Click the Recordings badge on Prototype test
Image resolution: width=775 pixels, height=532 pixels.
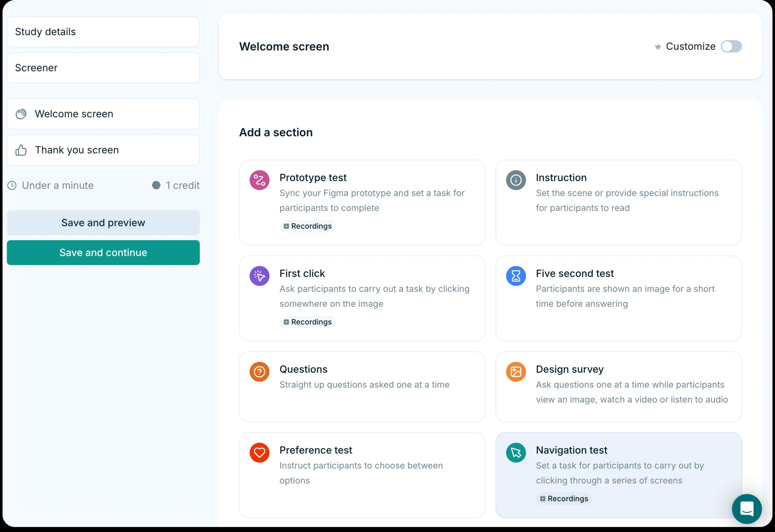coord(307,226)
